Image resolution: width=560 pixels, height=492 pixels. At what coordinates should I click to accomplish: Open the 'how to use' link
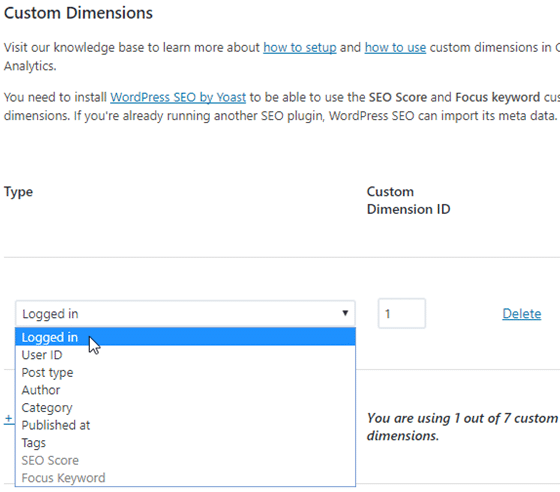tap(395, 47)
